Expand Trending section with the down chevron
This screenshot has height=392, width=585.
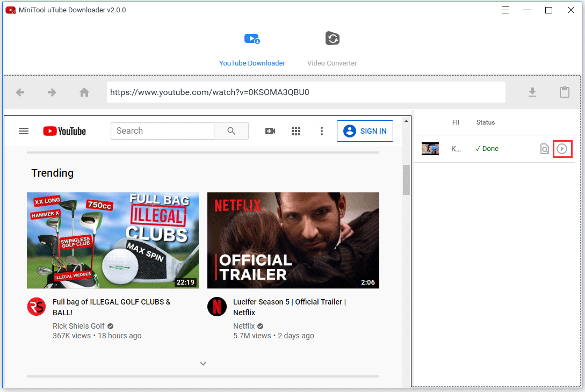point(203,364)
